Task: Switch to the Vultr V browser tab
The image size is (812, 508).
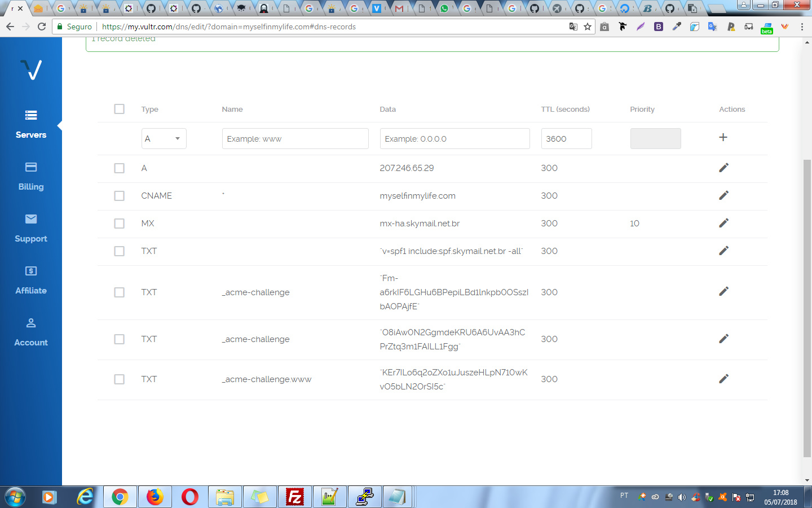Action: tap(377, 8)
